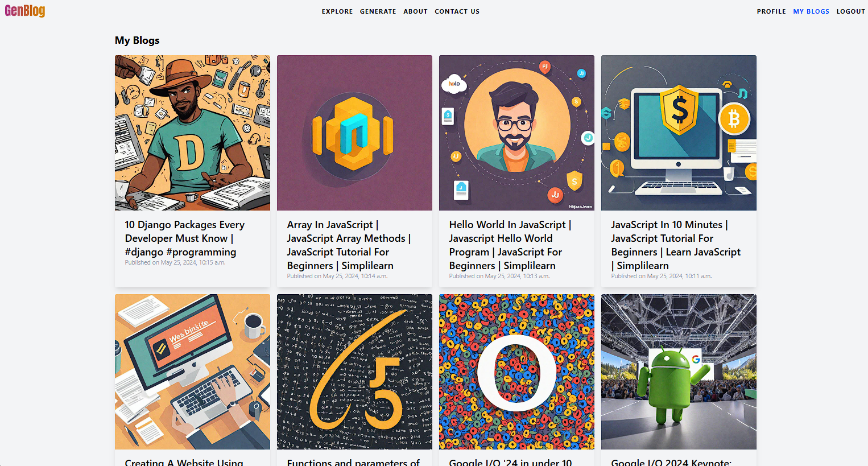
Task: Click title 'Hello World In JavaScript'
Action: (510, 245)
